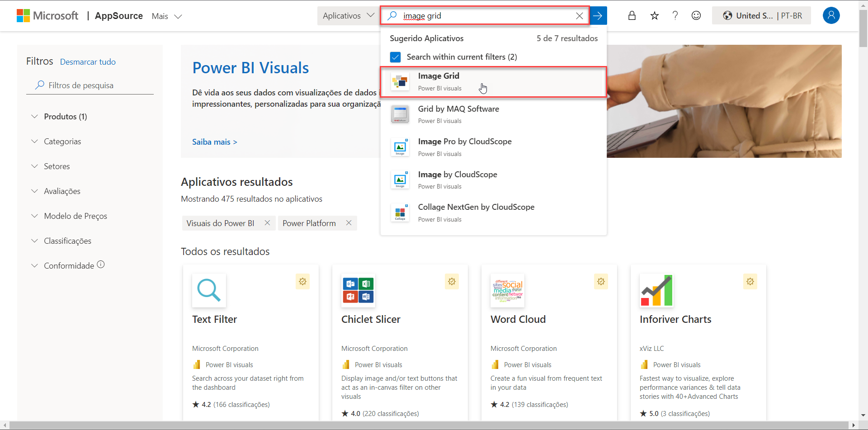Select Collage NextGen by CloudScope suggestion
This screenshot has height=430, width=868.
pyautogui.click(x=493, y=213)
